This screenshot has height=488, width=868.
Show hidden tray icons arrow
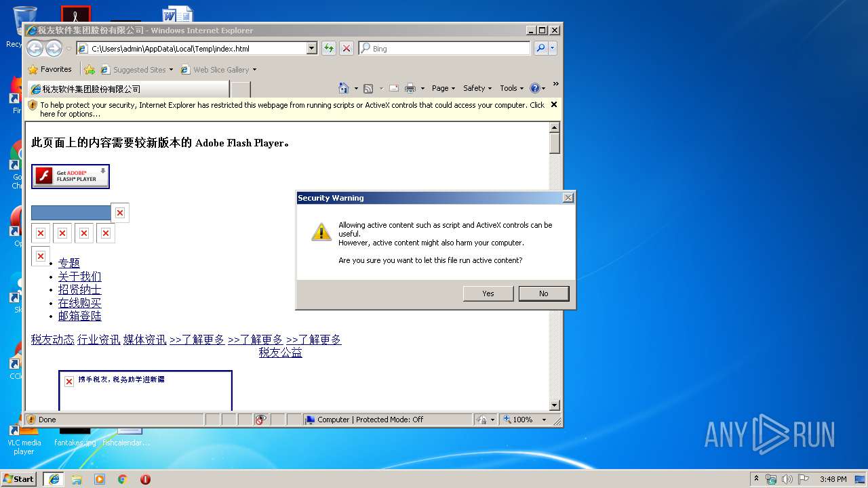tap(756, 479)
